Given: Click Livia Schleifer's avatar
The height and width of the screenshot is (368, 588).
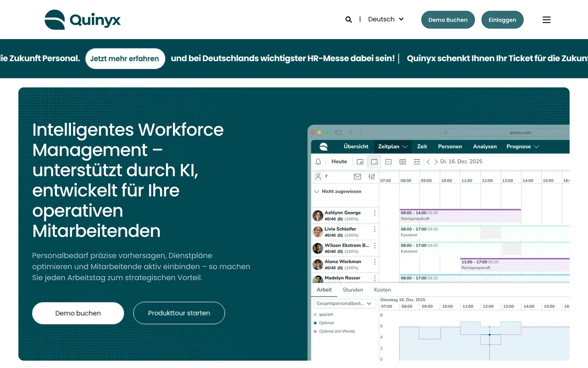Looking at the screenshot, I should [318, 232].
